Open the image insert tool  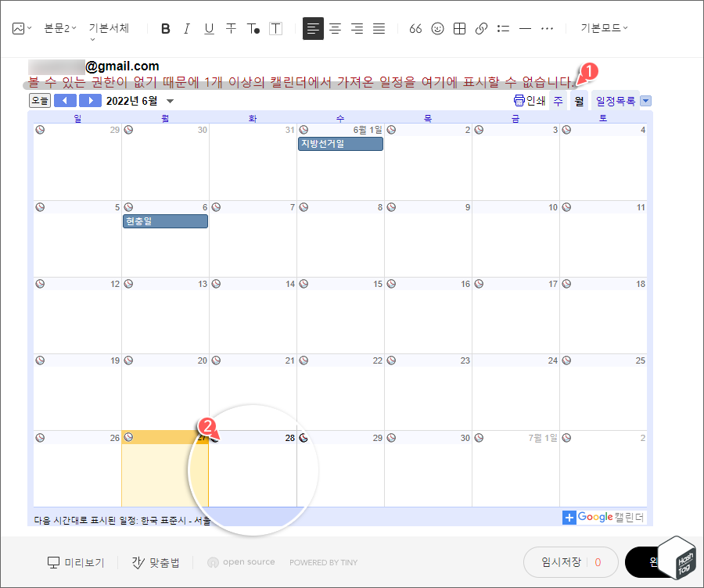point(17,28)
